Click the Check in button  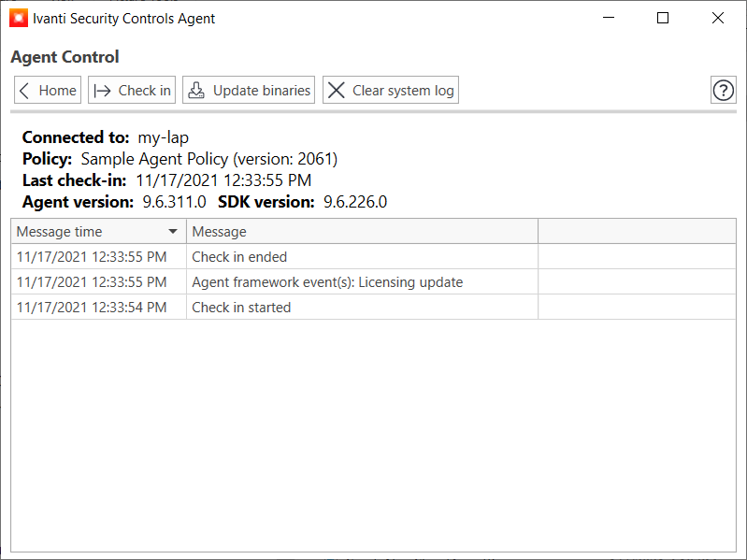coord(132,90)
